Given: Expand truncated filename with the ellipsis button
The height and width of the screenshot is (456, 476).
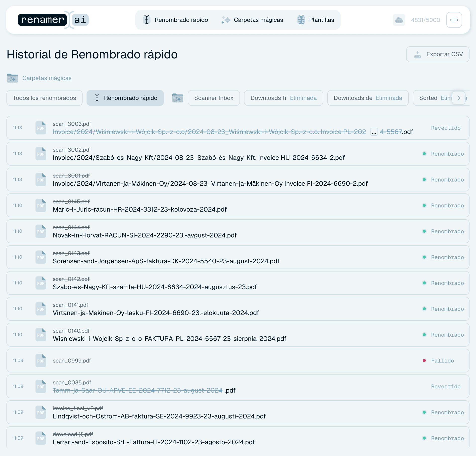Looking at the screenshot, I should point(374,132).
